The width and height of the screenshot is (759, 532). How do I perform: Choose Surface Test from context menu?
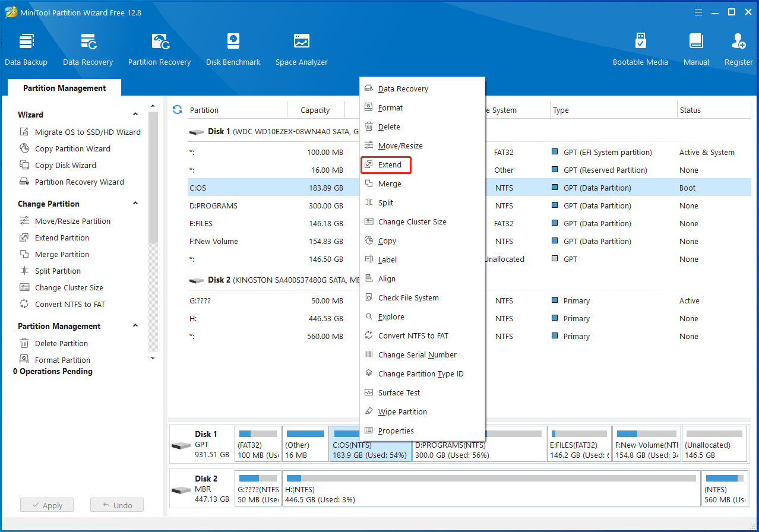click(422, 392)
